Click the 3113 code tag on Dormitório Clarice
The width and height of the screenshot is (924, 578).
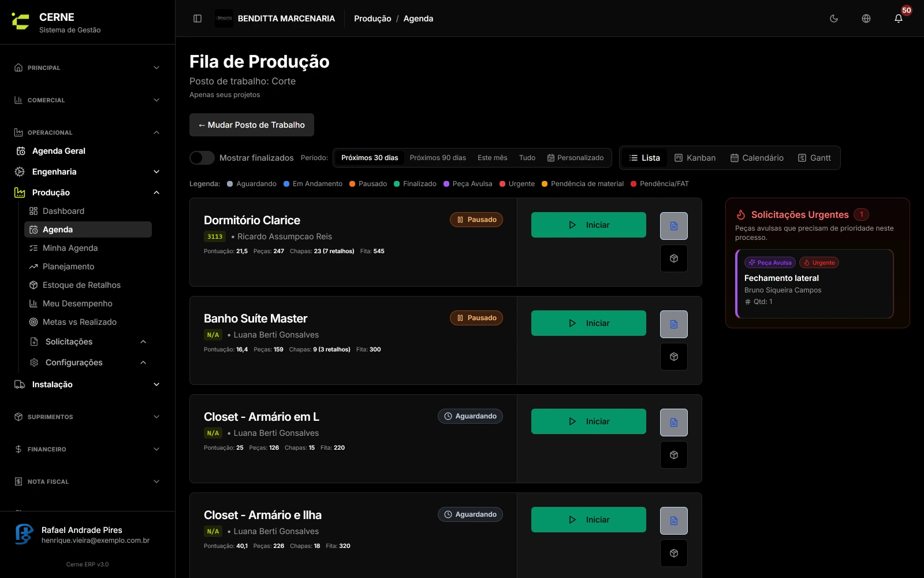[x=215, y=236]
